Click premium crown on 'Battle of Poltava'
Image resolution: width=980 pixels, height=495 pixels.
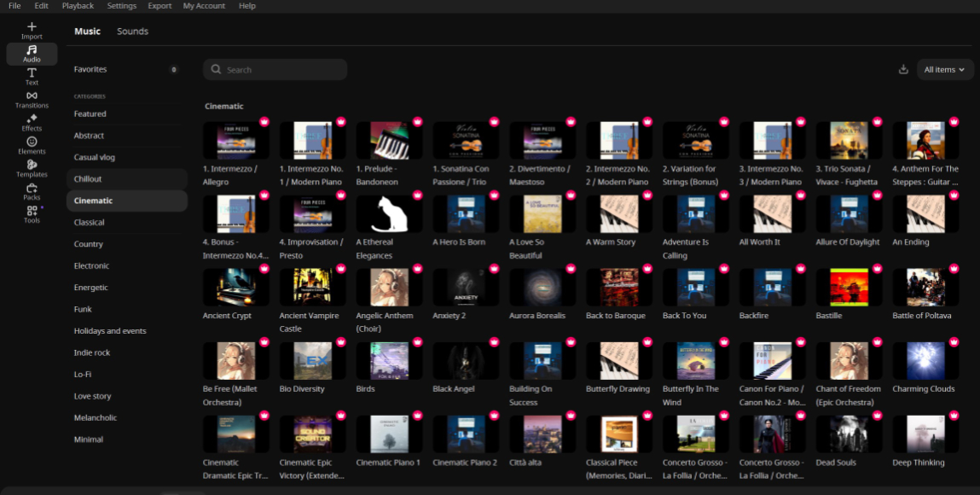pyautogui.click(x=954, y=269)
